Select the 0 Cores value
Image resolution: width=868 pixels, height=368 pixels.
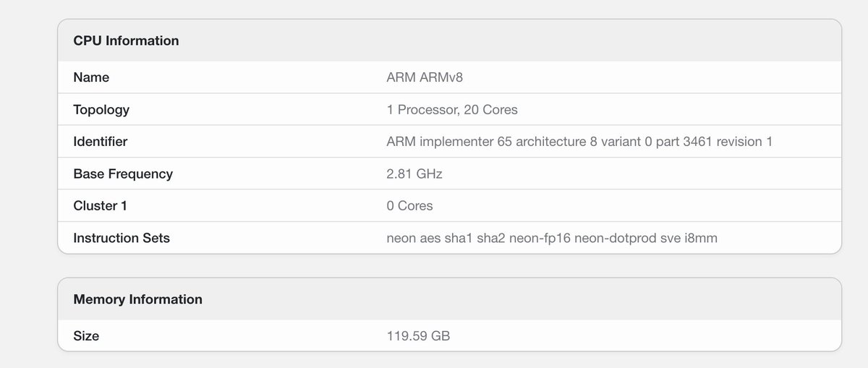pos(409,206)
